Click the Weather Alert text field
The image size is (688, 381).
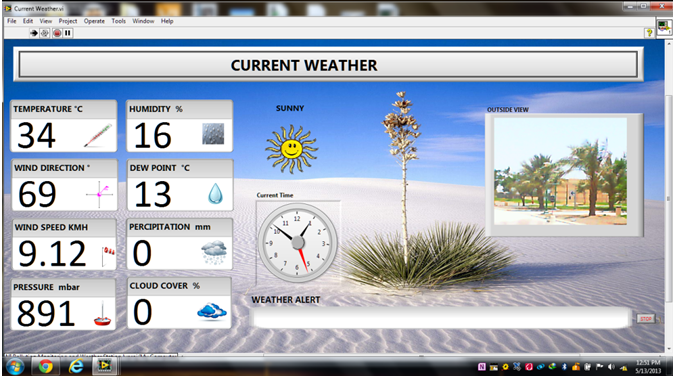click(441, 317)
